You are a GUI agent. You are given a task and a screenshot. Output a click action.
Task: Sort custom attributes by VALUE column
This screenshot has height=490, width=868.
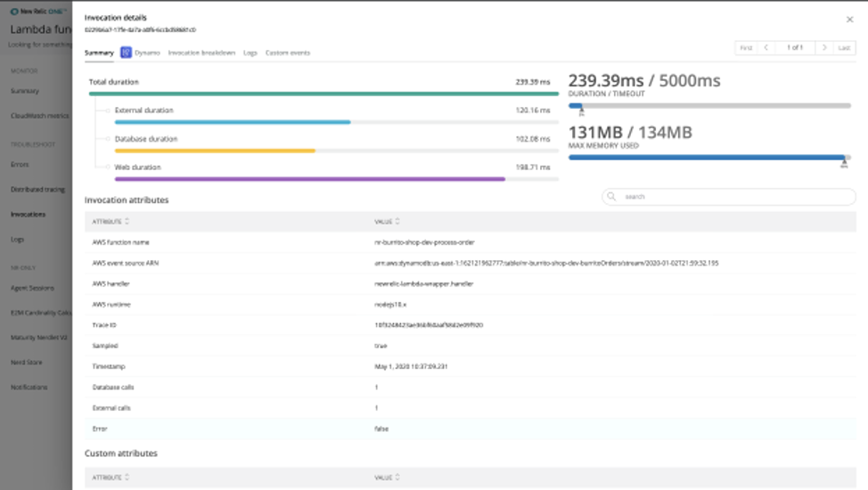[x=387, y=478]
